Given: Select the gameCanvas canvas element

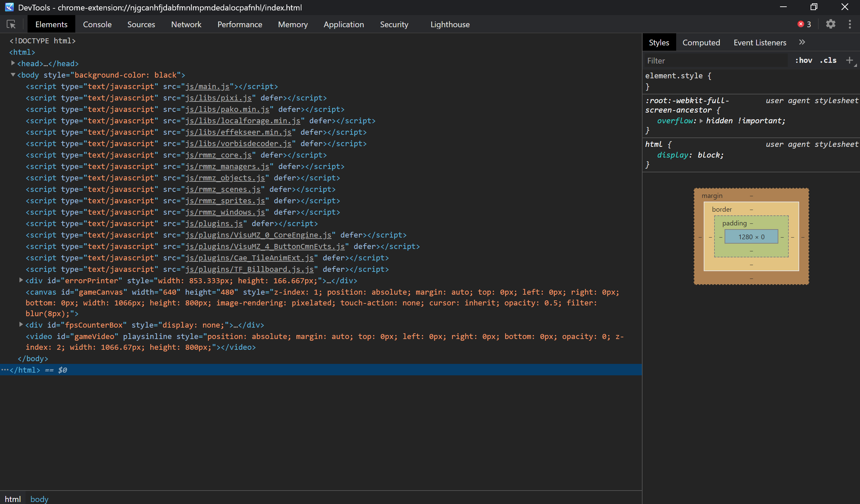Looking at the screenshot, I should (323, 303).
